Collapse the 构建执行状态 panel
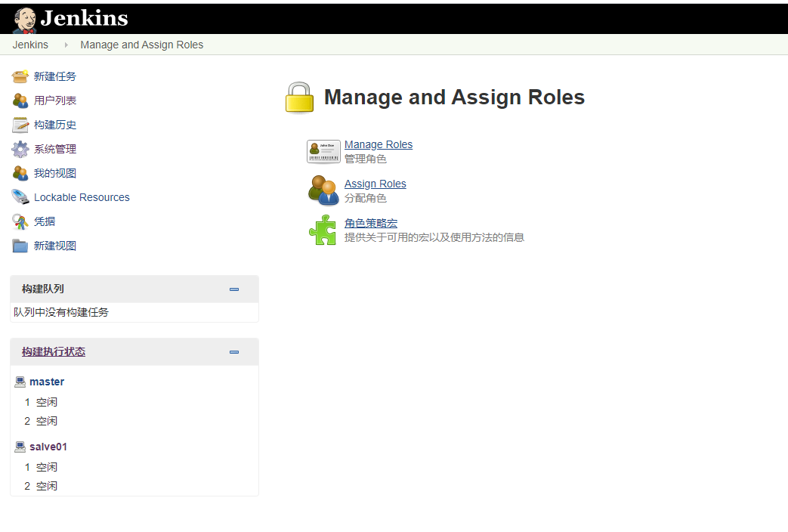 [234, 351]
